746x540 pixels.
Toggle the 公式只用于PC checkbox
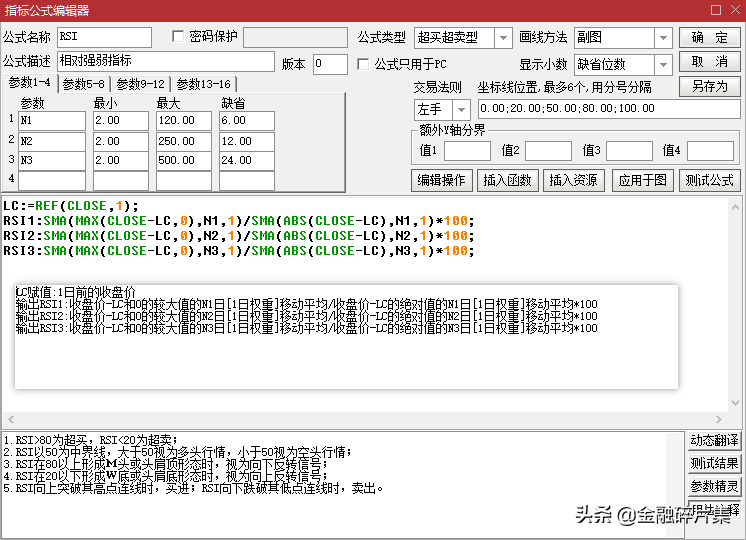[364, 64]
